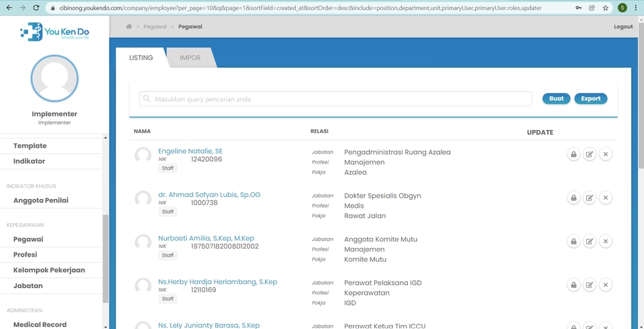This screenshot has width=644, height=329.
Task: Click the Export button
Action: (x=590, y=98)
